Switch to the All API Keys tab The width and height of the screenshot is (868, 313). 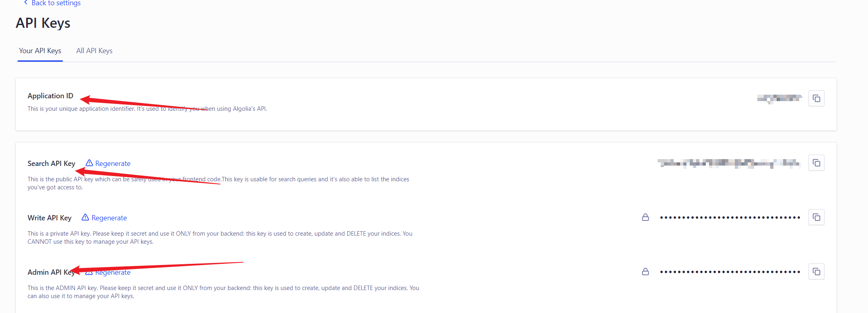pyautogui.click(x=94, y=51)
